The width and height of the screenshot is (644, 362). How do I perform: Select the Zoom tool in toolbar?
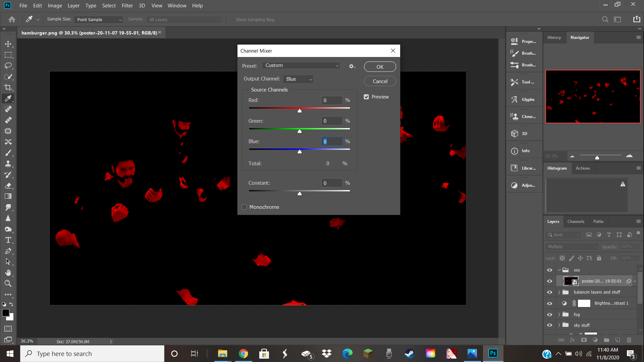(x=8, y=284)
